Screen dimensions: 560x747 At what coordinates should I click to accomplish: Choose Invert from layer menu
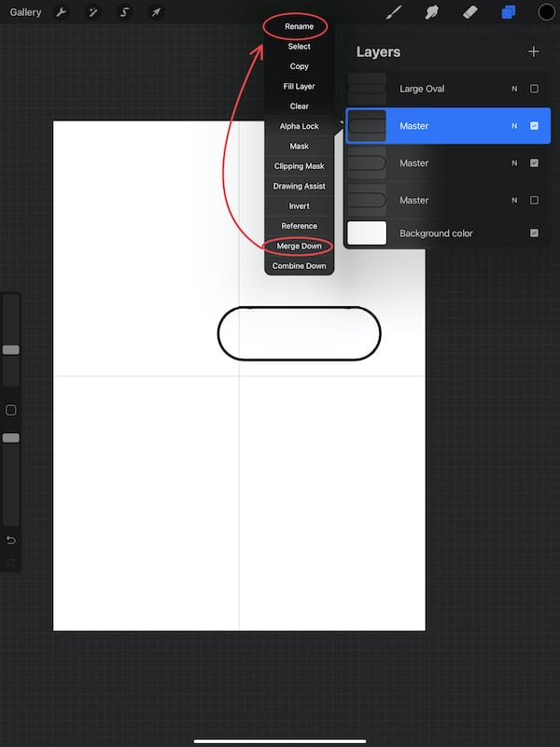tap(299, 206)
